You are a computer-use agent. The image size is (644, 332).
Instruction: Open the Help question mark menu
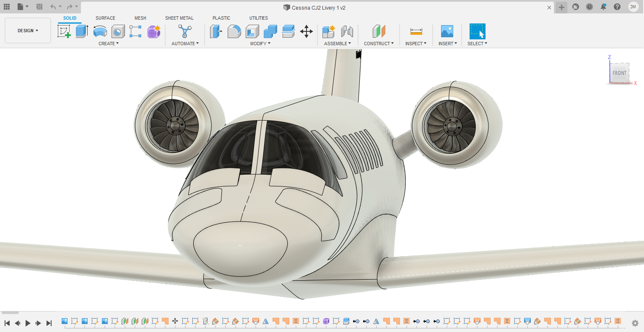pyautogui.click(x=617, y=7)
